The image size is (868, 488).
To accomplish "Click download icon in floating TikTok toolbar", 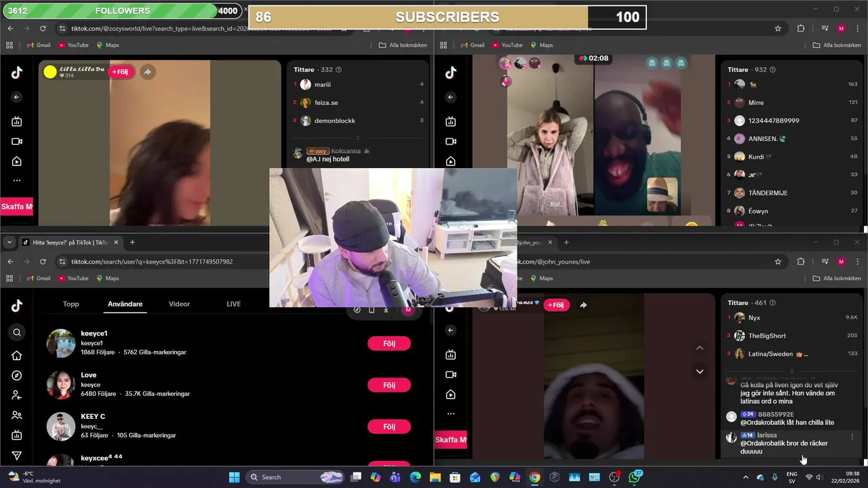I will point(386,310).
